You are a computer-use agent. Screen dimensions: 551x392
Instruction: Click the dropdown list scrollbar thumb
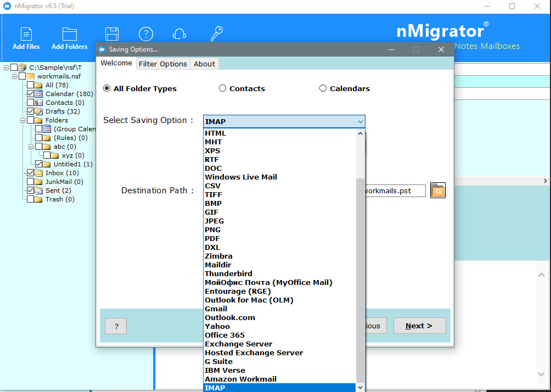pyautogui.click(x=360, y=280)
